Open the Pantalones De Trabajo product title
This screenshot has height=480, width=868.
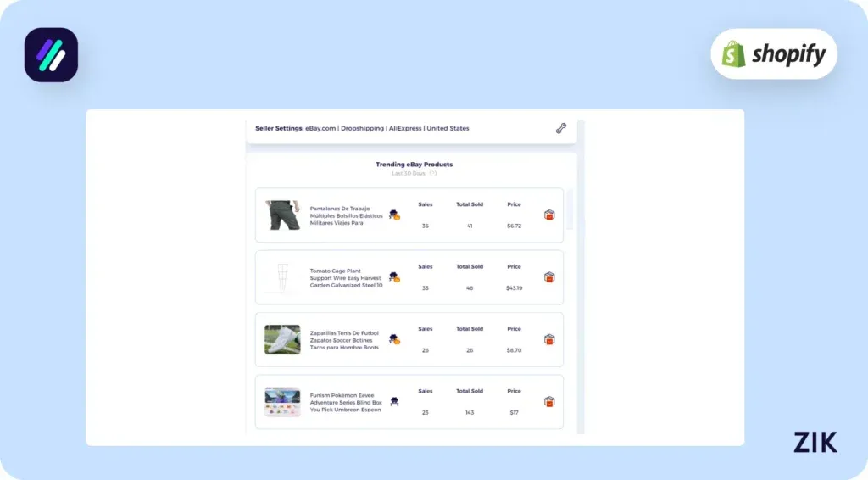[x=346, y=216]
